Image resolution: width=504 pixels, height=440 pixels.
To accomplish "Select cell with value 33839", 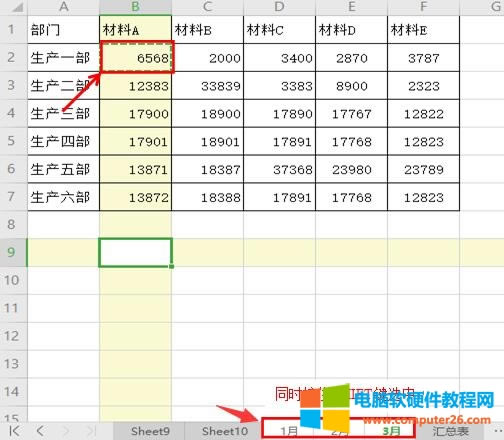I will point(207,85).
